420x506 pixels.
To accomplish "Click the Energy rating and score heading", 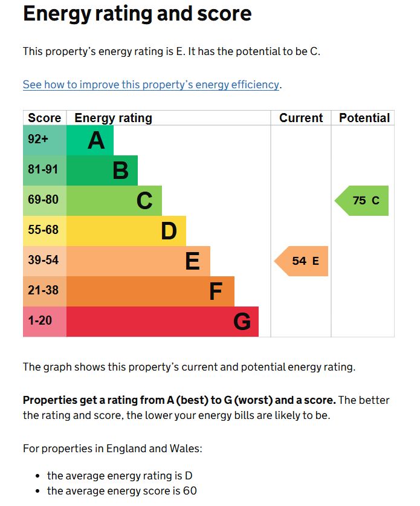I will click(x=137, y=14).
